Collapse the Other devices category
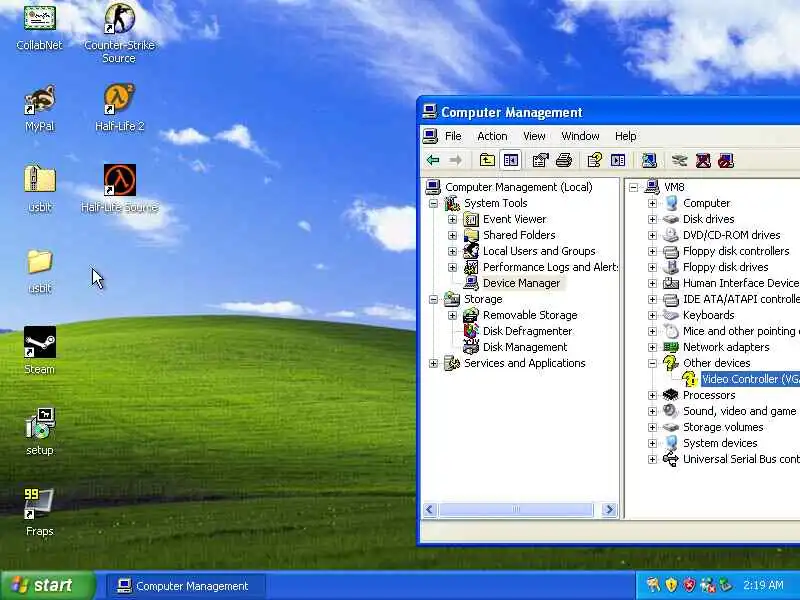The width and height of the screenshot is (800, 600). tap(652, 363)
